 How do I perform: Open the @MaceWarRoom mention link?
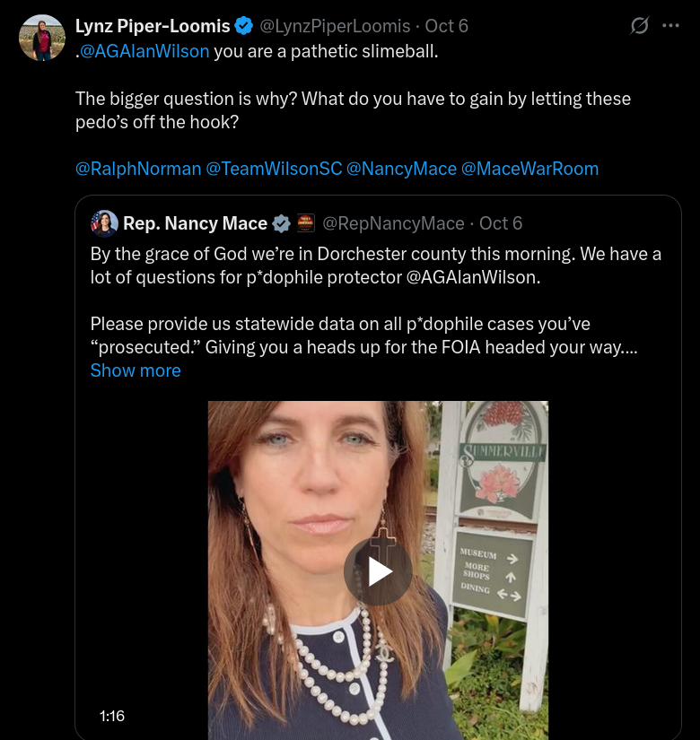(x=529, y=169)
